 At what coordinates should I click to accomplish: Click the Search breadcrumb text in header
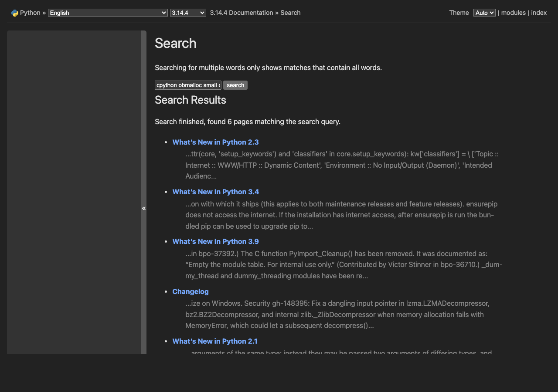pos(290,13)
